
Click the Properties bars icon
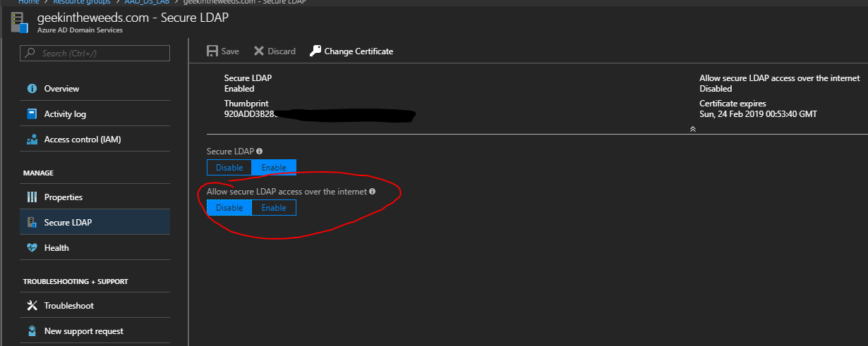[x=32, y=197]
